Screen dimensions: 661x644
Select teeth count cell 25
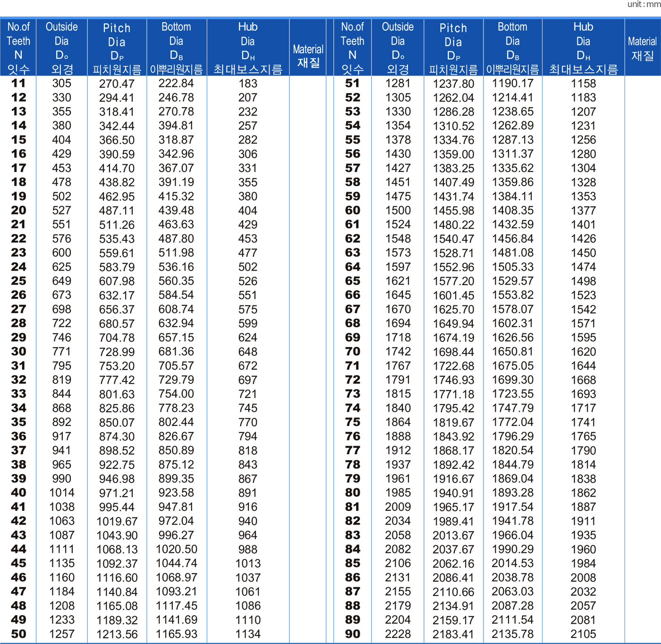pyautogui.click(x=18, y=281)
